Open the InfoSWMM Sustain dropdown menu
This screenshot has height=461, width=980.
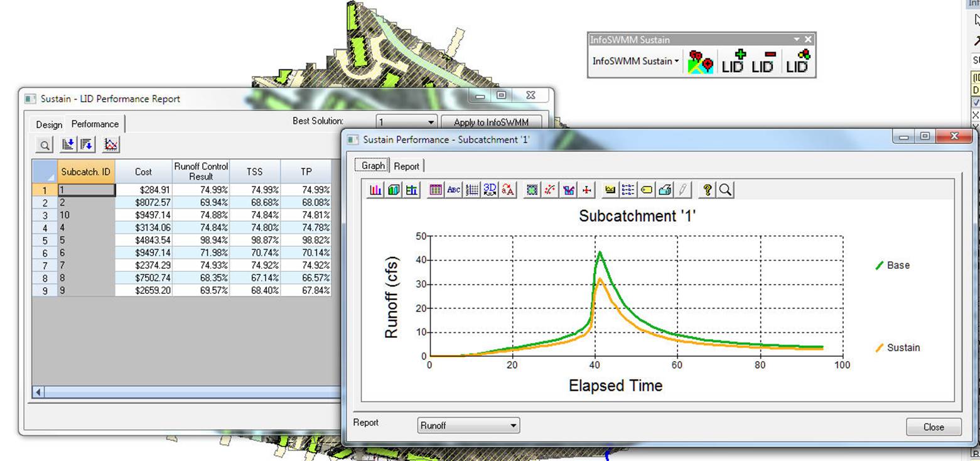[x=635, y=61]
